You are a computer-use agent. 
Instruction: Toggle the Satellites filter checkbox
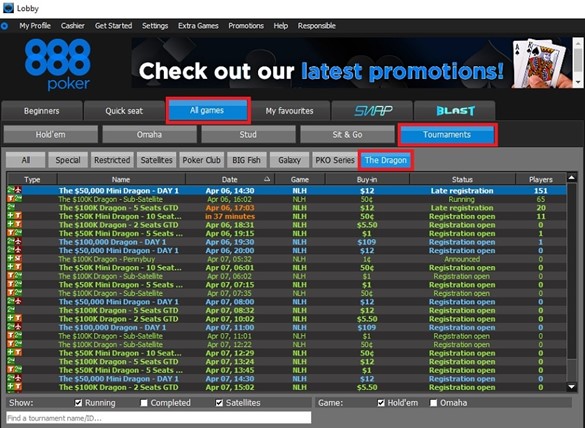(219, 403)
